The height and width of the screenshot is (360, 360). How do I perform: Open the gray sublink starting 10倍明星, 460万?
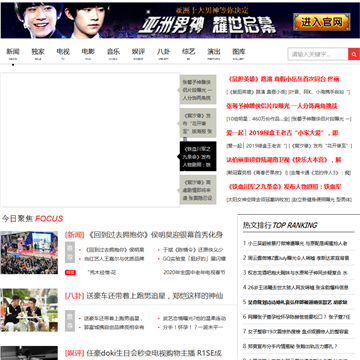point(258,119)
